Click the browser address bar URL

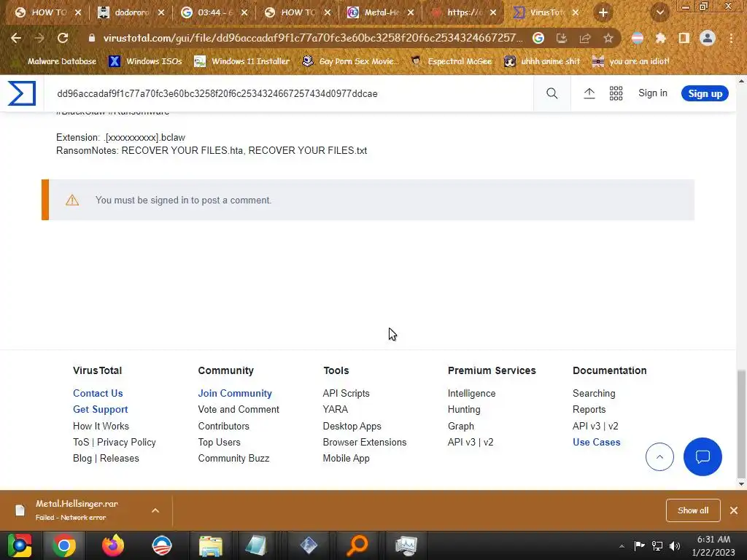click(312, 38)
